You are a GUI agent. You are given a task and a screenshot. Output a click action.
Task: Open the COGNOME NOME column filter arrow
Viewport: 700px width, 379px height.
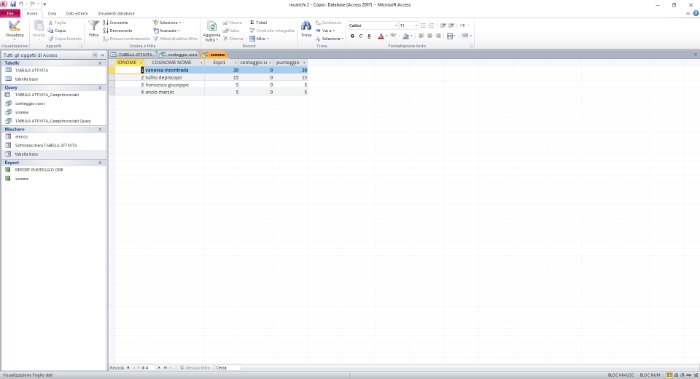[201, 62]
